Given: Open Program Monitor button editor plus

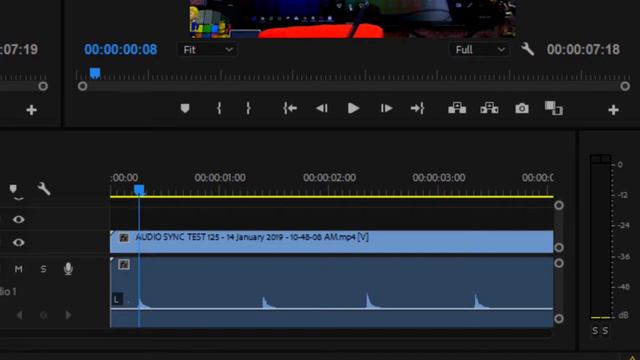Looking at the screenshot, I should (613, 110).
